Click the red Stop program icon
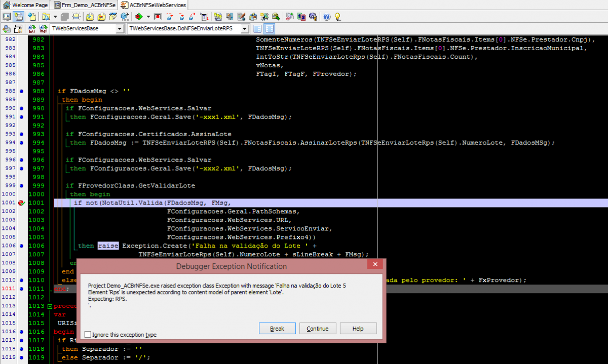 tap(158, 17)
